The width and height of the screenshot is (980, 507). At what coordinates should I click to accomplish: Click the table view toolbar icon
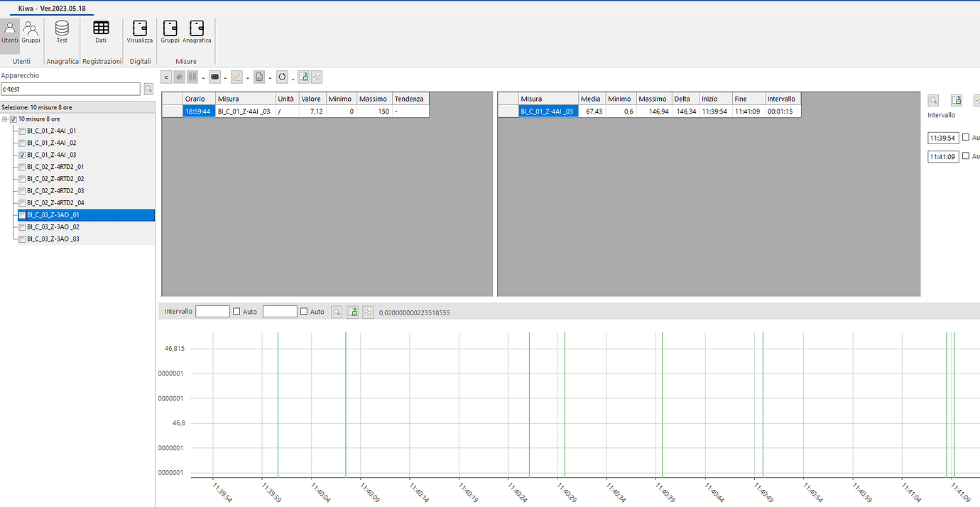pyautogui.click(x=214, y=77)
